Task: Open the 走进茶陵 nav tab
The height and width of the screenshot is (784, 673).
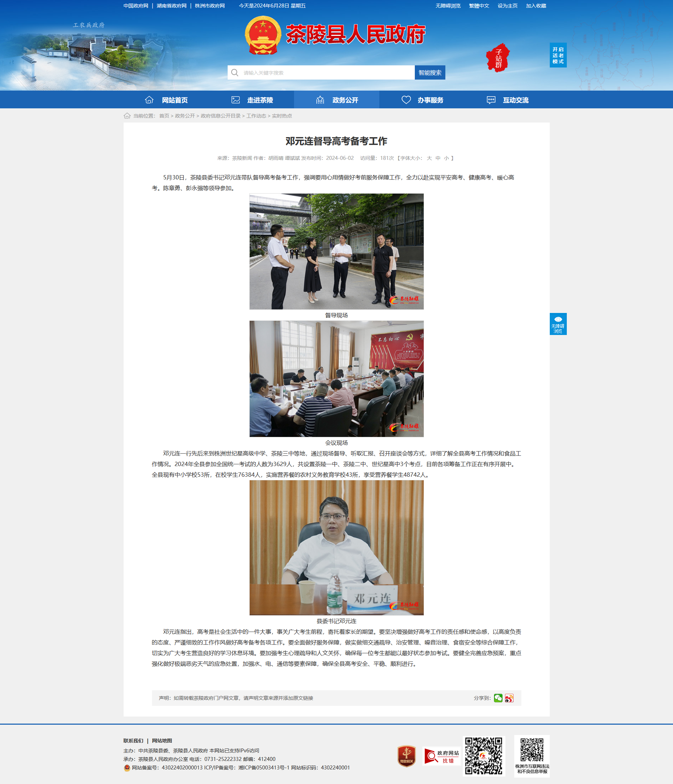Action: pyautogui.click(x=251, y=100)
